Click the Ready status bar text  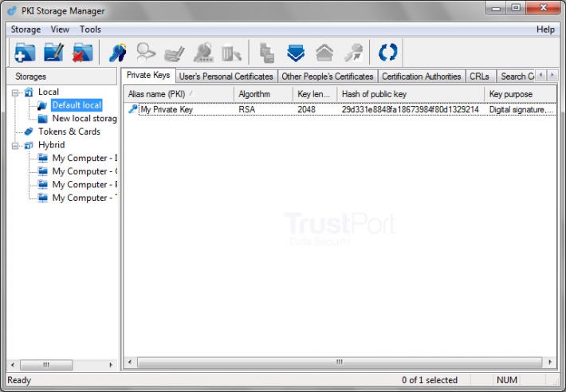19,380
